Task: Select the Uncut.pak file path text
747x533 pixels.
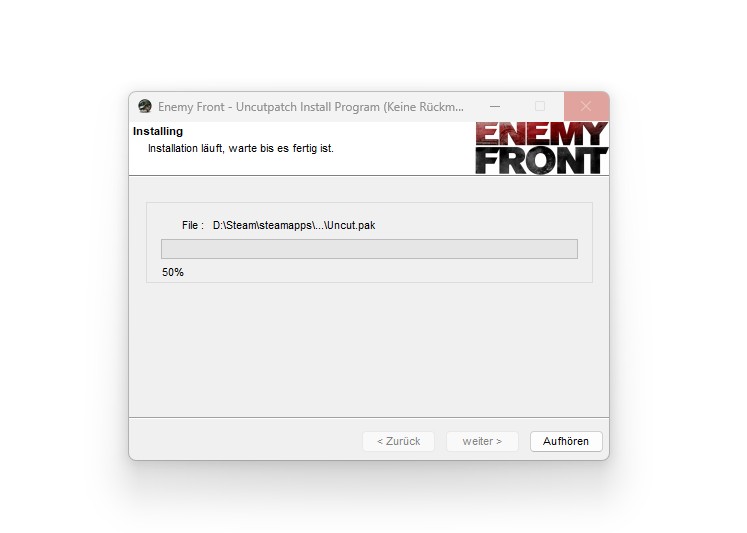Action: [x=294, y=225]
